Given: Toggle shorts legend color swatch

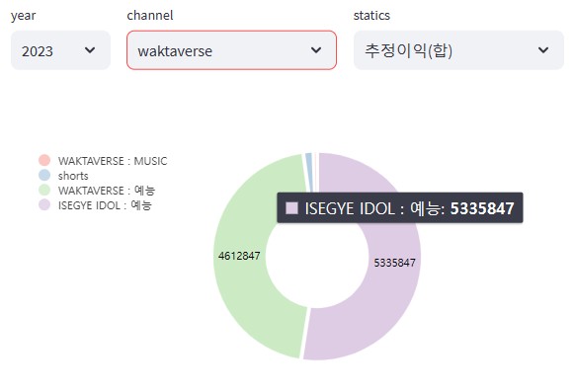Looking at the screenshot, I should tap(44, 175).
